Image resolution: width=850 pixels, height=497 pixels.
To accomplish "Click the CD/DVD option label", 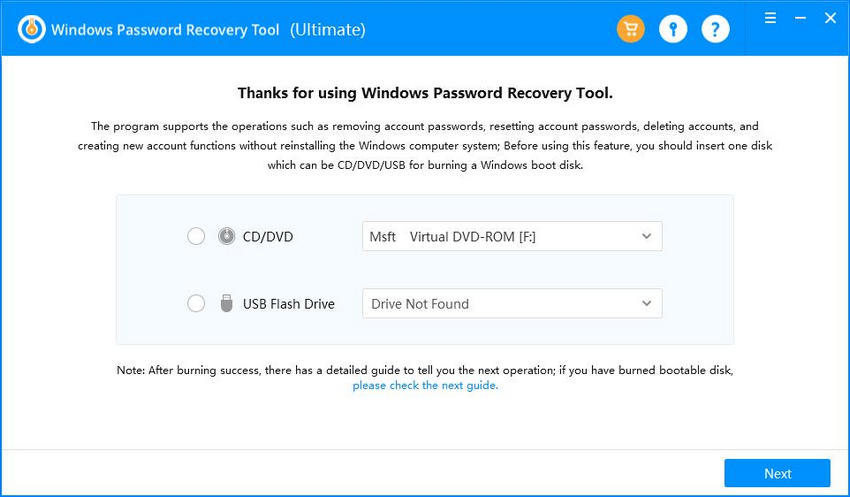I will (x=268, y=237).
